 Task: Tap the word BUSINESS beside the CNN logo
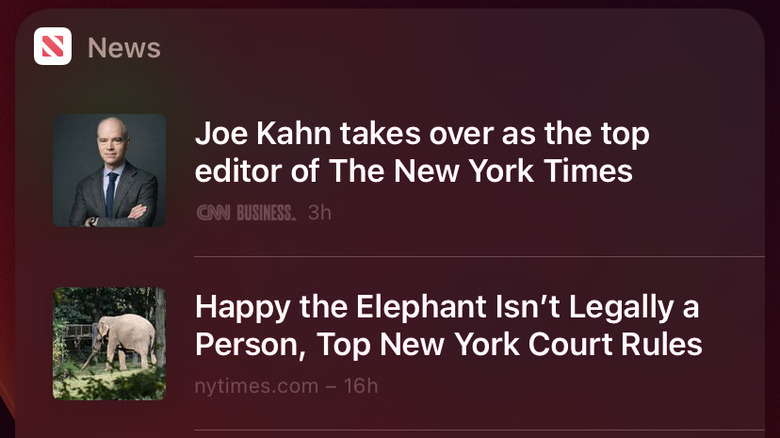coord(266,212)
